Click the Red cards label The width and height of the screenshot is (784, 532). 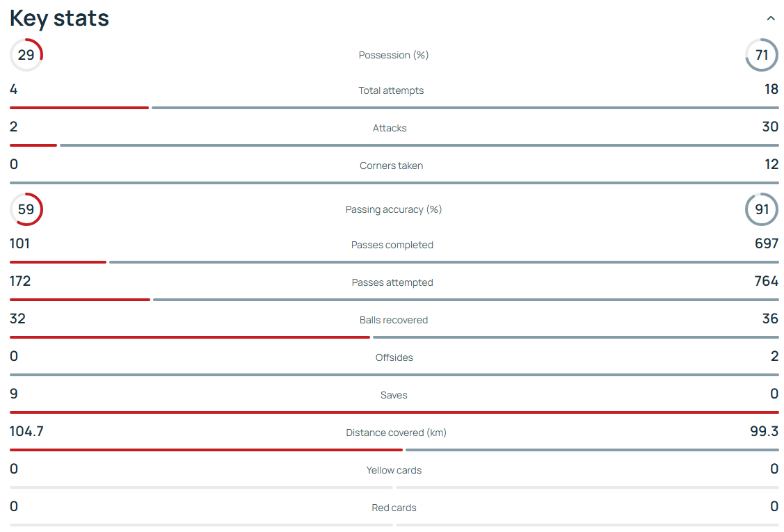point(394,508)
